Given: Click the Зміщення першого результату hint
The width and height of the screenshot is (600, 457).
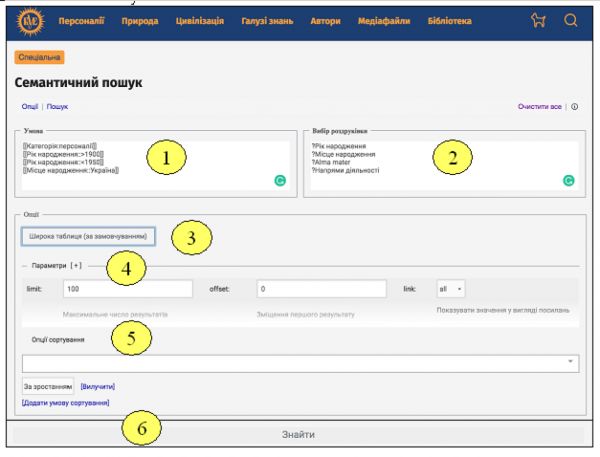Looking at the screenshot, I should 305,315.
